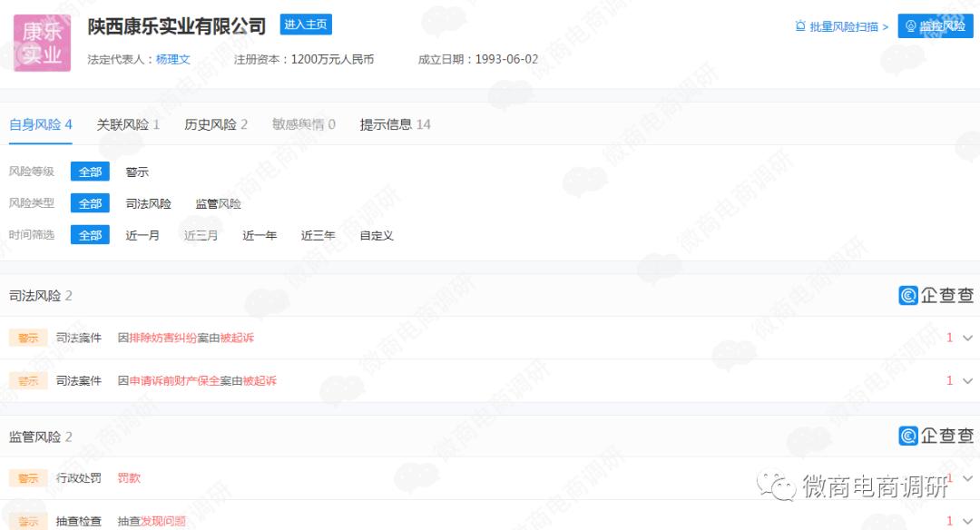The height and width of the screenshot is (530, 980).
Task: Expand the 行政处罚 罚款 row chevron
Action: 967,479
